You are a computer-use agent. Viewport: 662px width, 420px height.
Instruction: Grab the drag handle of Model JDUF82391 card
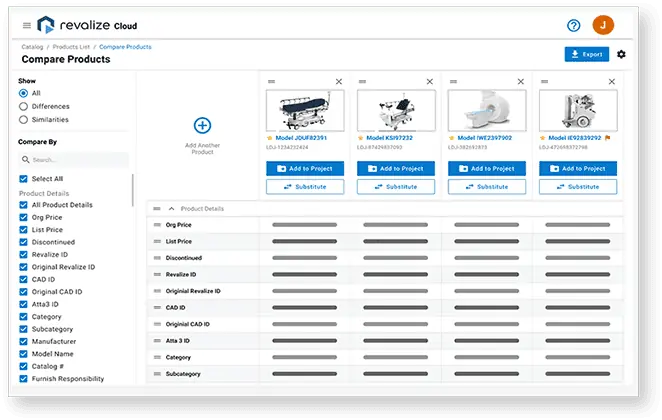271,81
